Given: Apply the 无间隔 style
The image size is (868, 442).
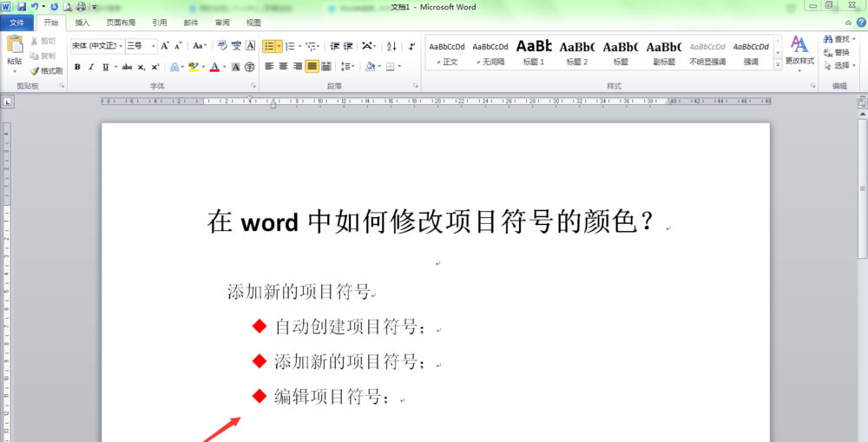Looking at the screenshot, I should [x=490, y=53].
